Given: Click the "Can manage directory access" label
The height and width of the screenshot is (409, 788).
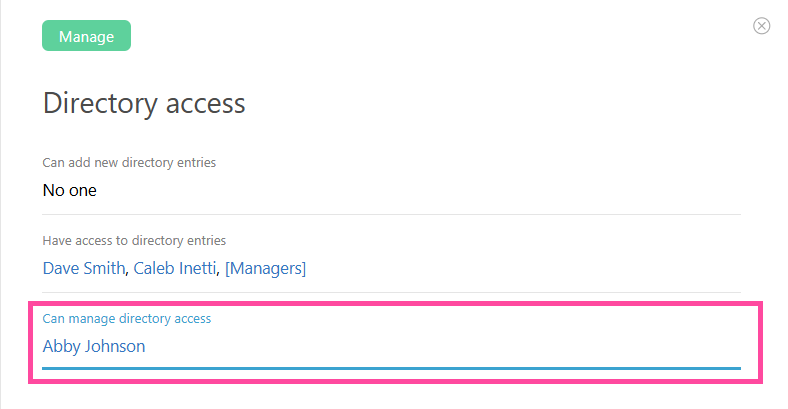Looking at the screenshot, I should tap(127, 318).
